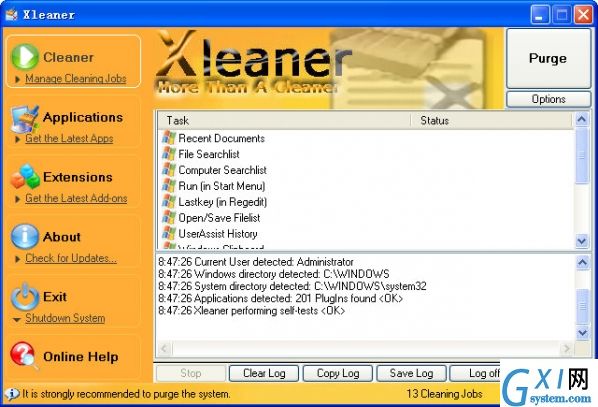This screenshot has width=598, height=407.
Task: Click the icon beside Run (in Start Menu)
Action: pos(169,186)
